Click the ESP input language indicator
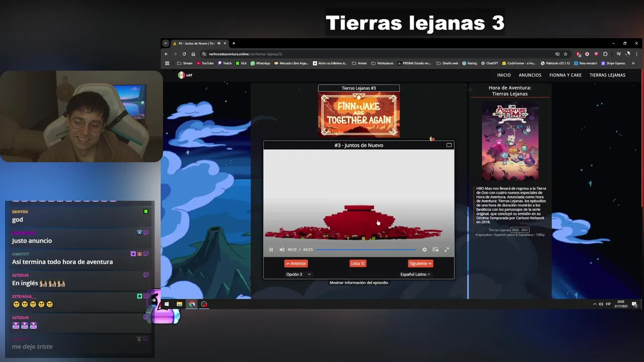Image resolution: width=644 pixels, height=362 pixels. 608,304
